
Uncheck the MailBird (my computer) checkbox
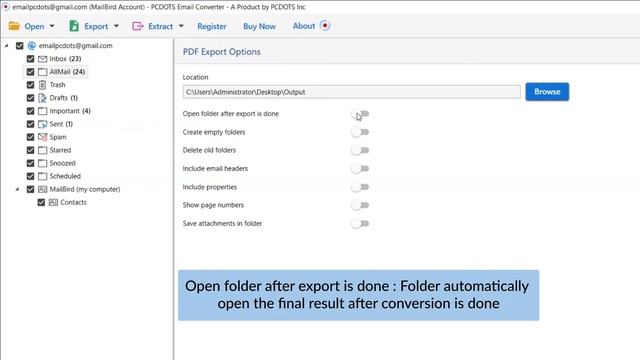click(31, 189)
